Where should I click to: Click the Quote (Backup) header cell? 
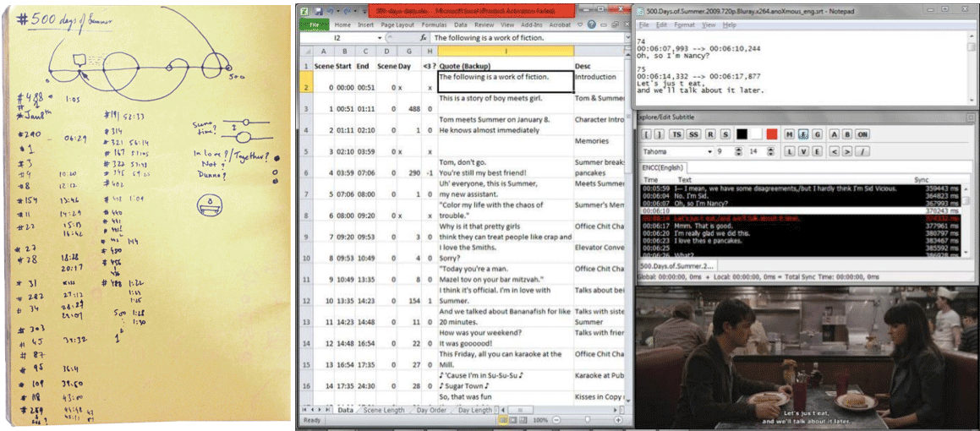pyautogui.click(x=505, y=66)
